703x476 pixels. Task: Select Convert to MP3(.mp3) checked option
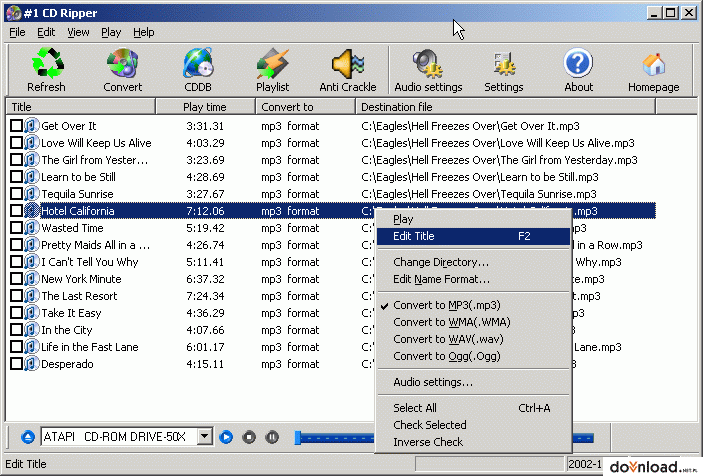click(x=473, y=305)
